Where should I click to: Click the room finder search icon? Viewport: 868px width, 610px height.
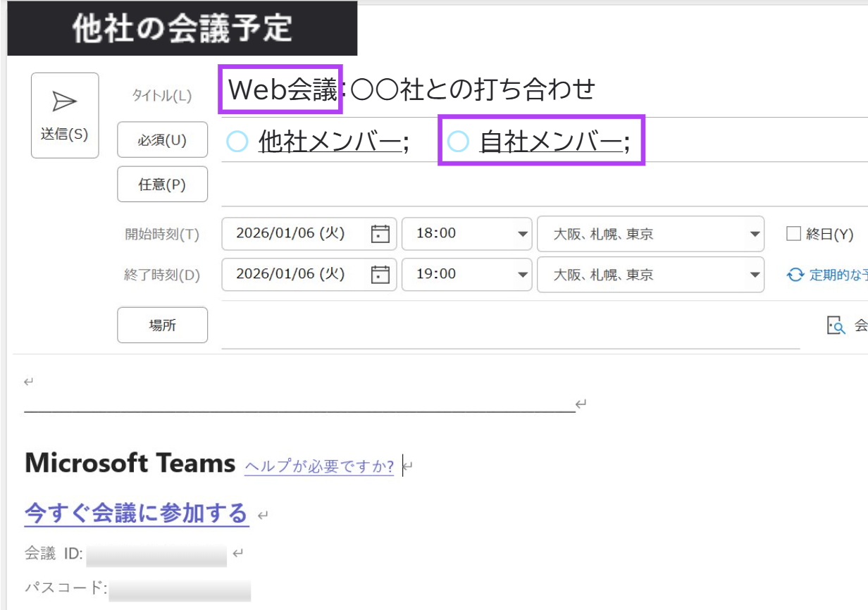(x=836, y=325)
